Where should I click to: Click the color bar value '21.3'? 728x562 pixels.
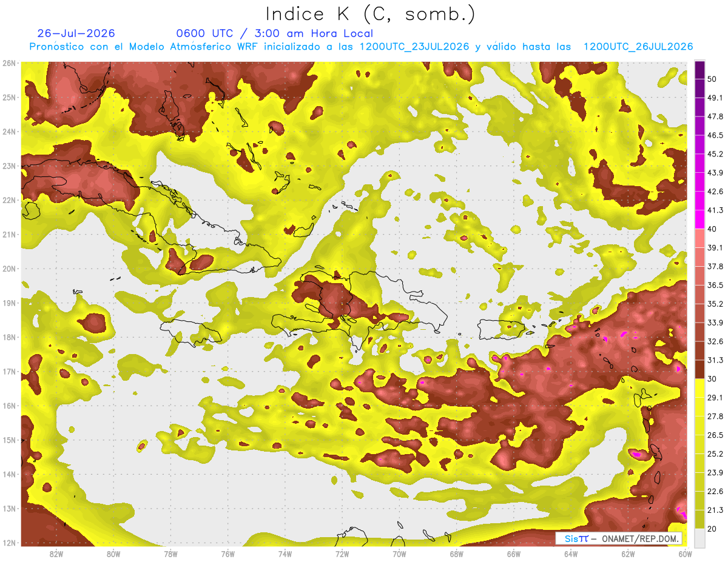tap(715, 510)
